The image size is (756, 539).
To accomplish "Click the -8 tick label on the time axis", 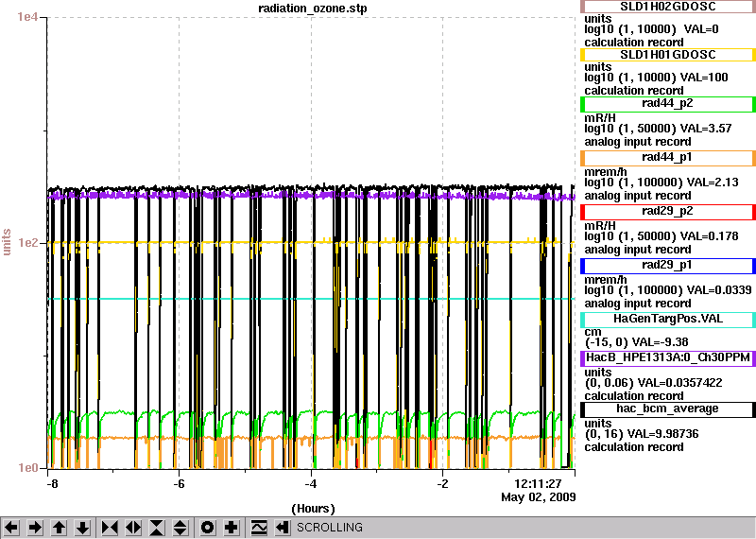I will click(x=52, y=483).
